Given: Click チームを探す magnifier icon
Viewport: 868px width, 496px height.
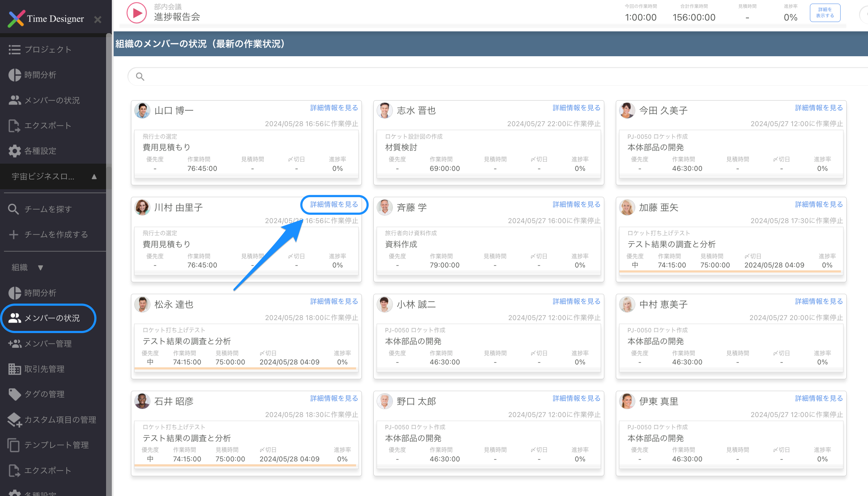Looking at the screenshot, I should click(x=14, y=209).
